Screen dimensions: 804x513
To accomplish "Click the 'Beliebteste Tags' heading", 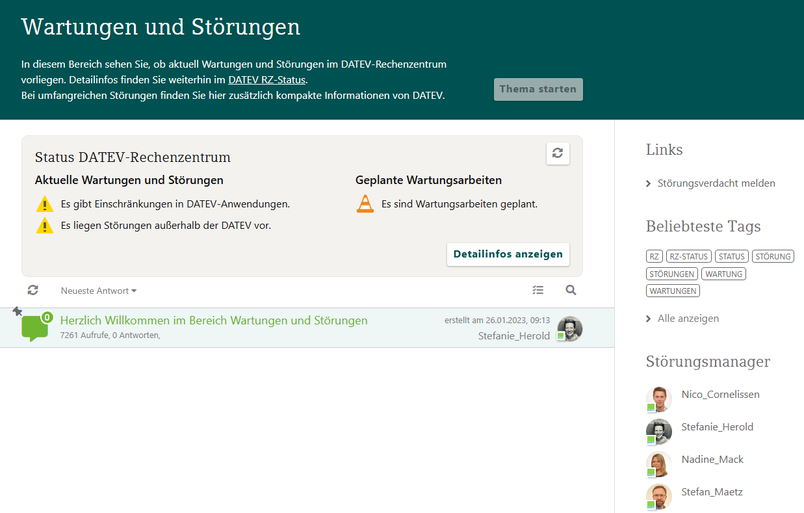I will coord(703,226).
